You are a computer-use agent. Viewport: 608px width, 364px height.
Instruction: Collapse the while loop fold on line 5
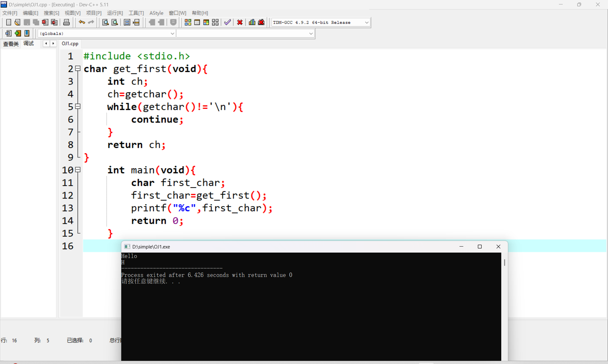click(78, 106)
